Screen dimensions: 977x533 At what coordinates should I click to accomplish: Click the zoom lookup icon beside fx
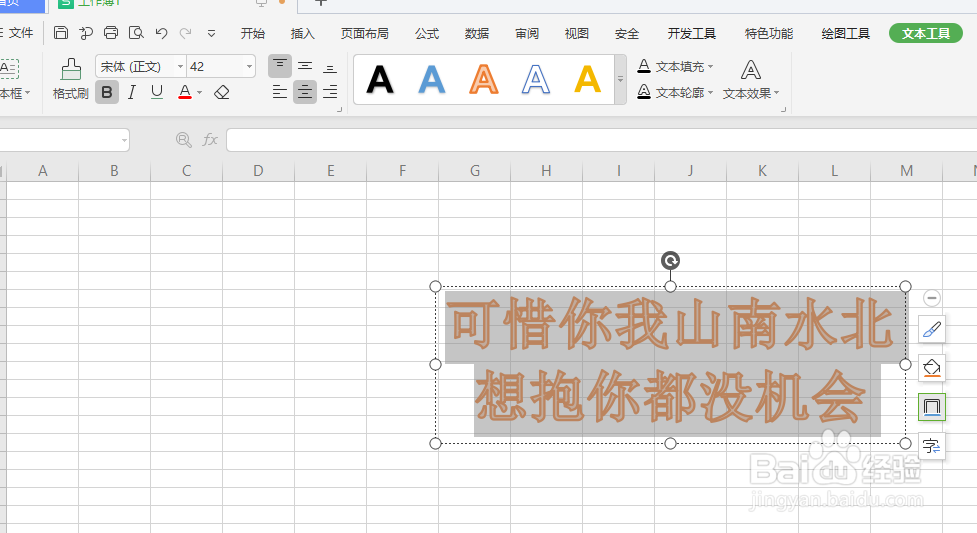pyautogui.click(x=184, y=140)
